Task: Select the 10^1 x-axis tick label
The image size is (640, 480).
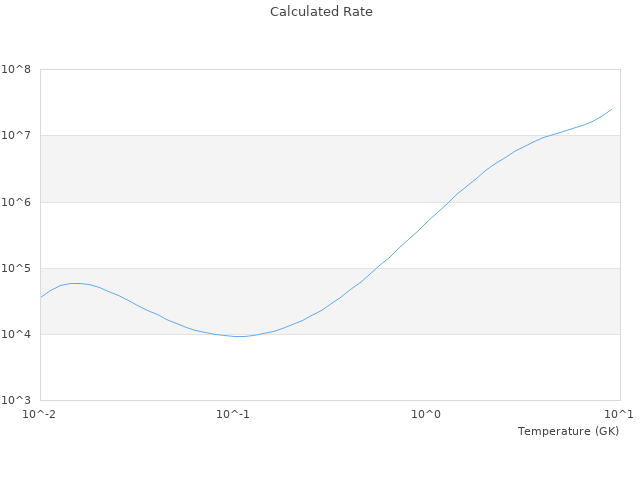Action: pyautogui.click(x=619, y=414)
